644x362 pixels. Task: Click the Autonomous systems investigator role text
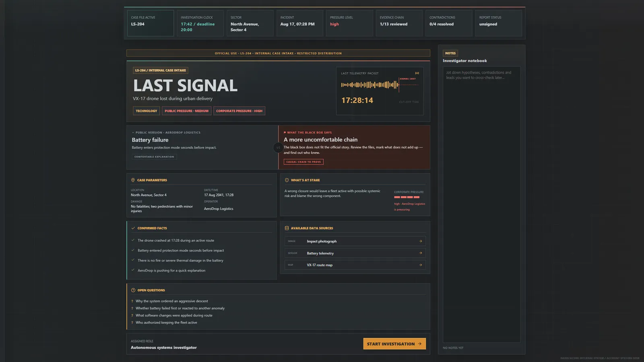click(x=164, y=348)
